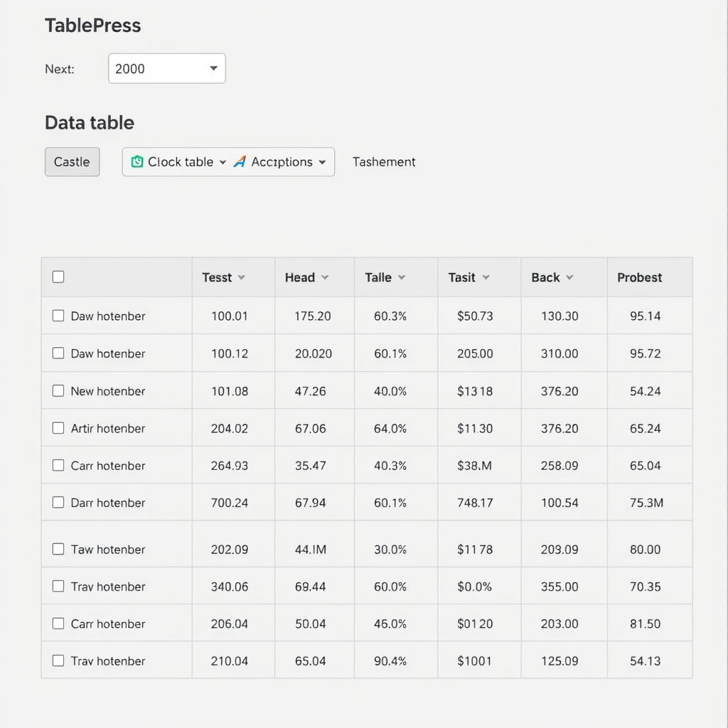Click the cell value $50.73
The height and width of the screenshot is (728, 728).
pyautogui.click(x=475, y=316)
